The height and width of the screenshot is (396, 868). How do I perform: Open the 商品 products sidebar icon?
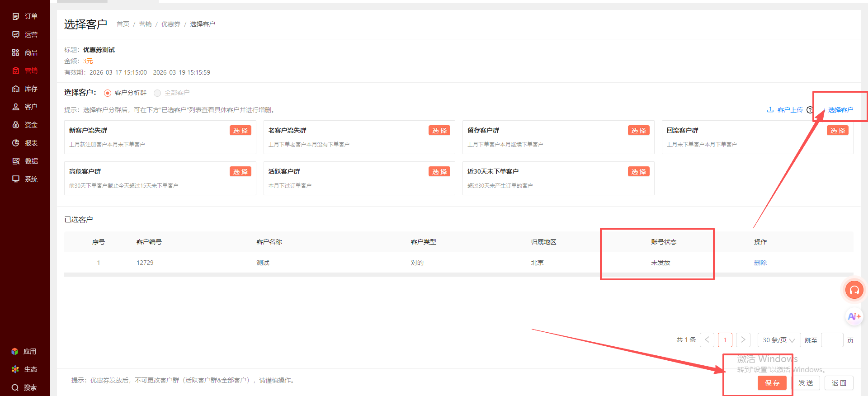click(x=16, y=52)
